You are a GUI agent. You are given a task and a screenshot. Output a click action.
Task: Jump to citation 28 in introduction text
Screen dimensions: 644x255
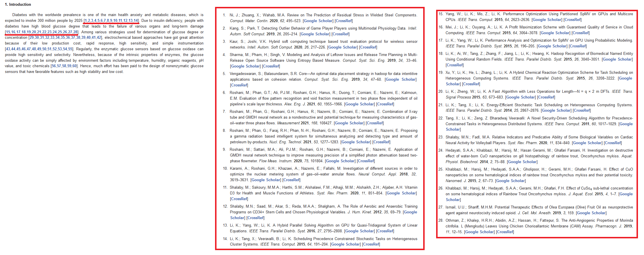(75, 32)
